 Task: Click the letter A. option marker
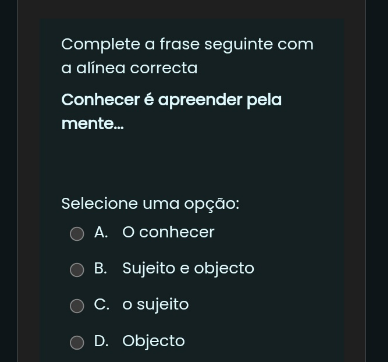101,232
